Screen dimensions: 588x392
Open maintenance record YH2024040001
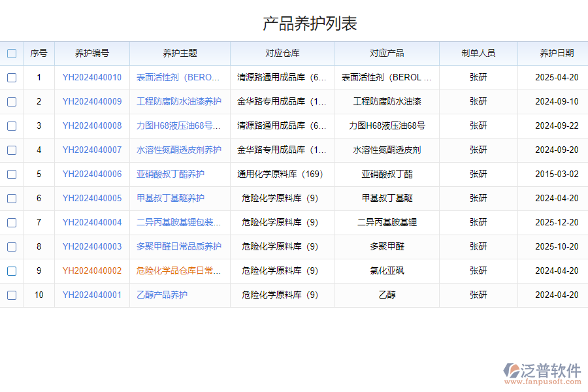(91, 295)
